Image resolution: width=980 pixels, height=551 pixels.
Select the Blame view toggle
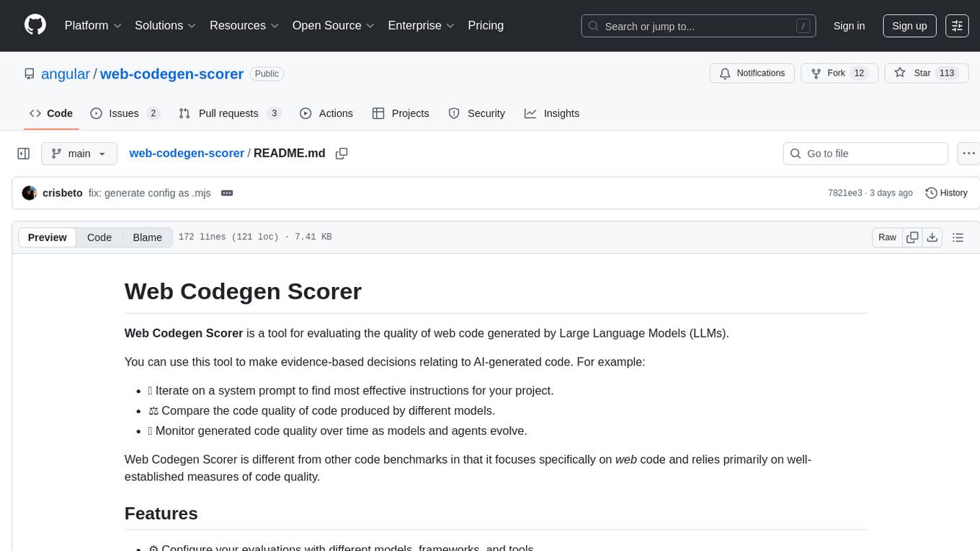click(147, 237)
